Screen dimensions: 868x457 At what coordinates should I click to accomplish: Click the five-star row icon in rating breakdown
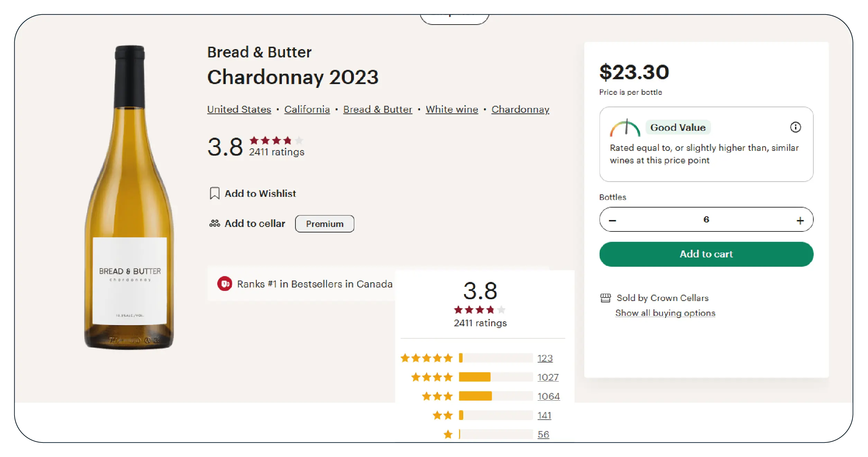[427, 358]
